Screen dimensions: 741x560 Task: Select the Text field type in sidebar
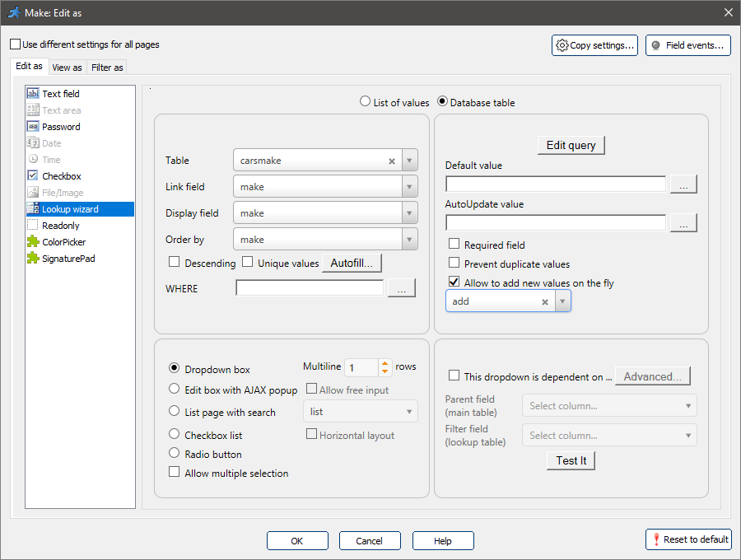tap(59, 93)
